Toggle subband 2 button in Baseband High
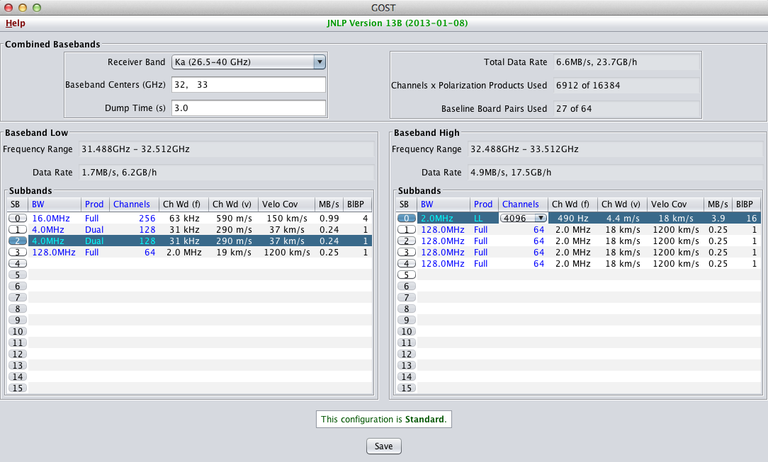768x462 pixels. (x=406, y=241)
